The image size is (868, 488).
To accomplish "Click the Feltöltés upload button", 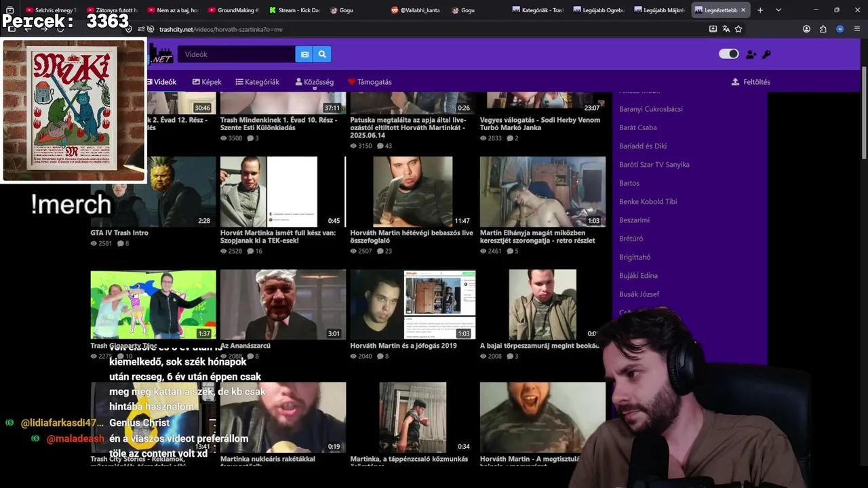I will coord(751,82).
